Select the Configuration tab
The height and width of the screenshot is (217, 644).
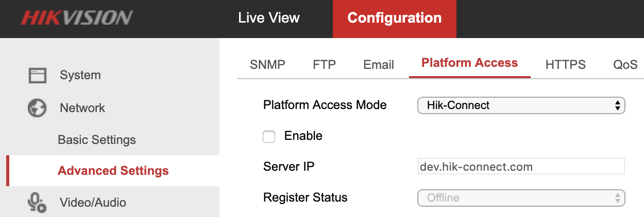pyautogui.click(x=394, y=18)
